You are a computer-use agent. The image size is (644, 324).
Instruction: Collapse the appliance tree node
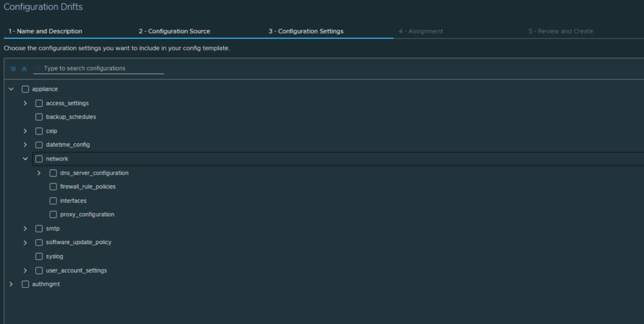coord(11,89)
